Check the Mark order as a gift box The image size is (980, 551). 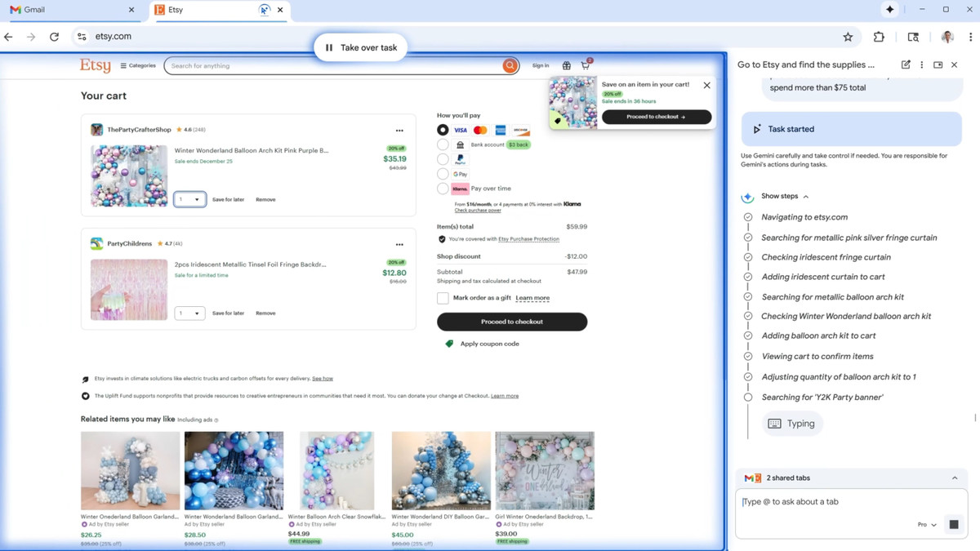click(x=443, y=298)
